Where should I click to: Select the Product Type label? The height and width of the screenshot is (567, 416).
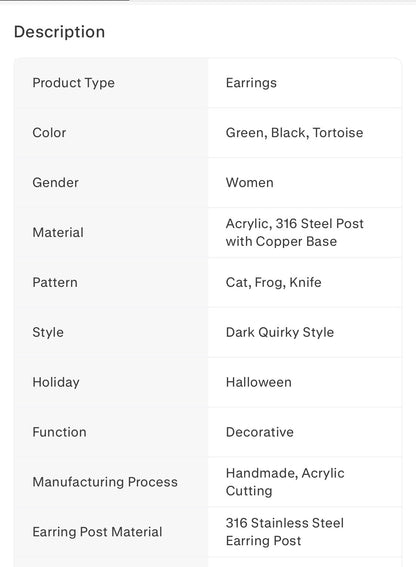click(x=73, y=83)
